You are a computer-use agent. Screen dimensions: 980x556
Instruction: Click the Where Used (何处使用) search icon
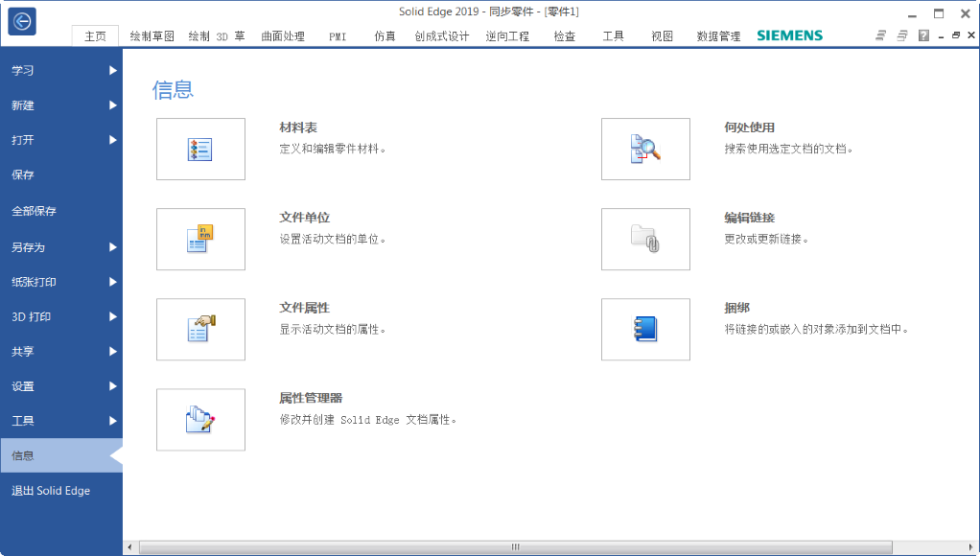tap(645, 150)
